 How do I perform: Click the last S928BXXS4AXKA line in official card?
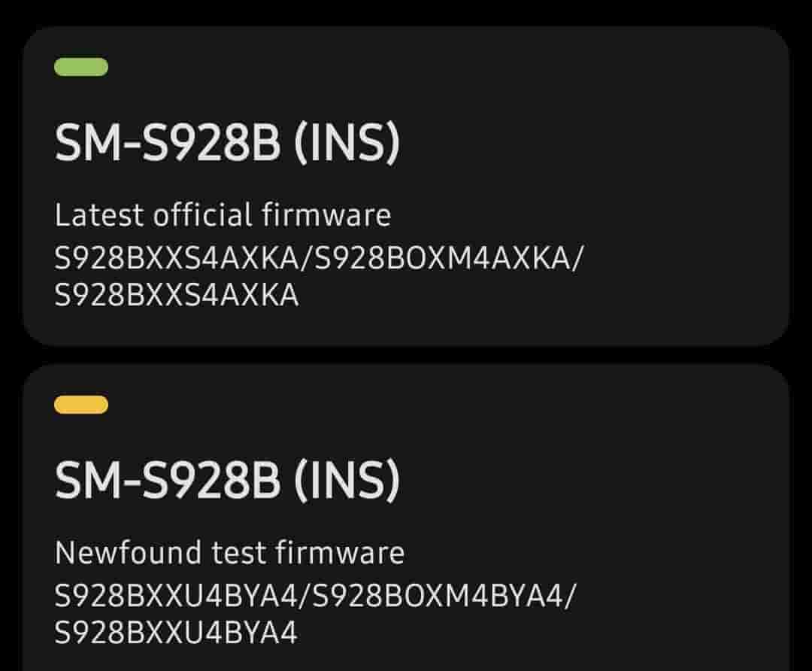point(177,296)
